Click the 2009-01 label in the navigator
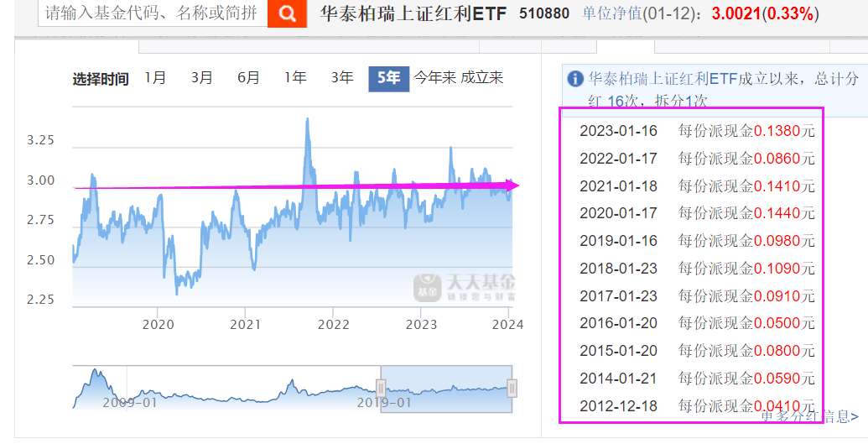 [130, 402]
